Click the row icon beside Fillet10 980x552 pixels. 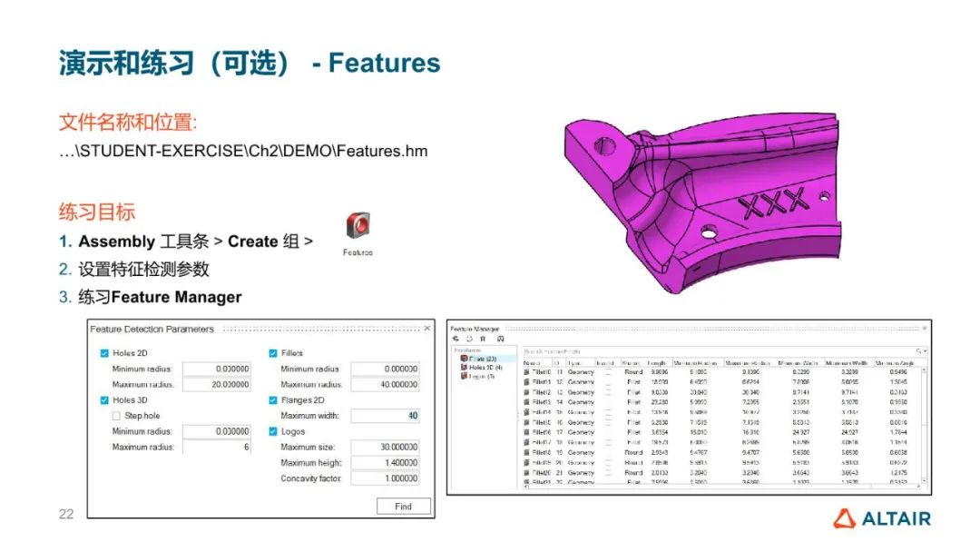(x=526, y=372)
